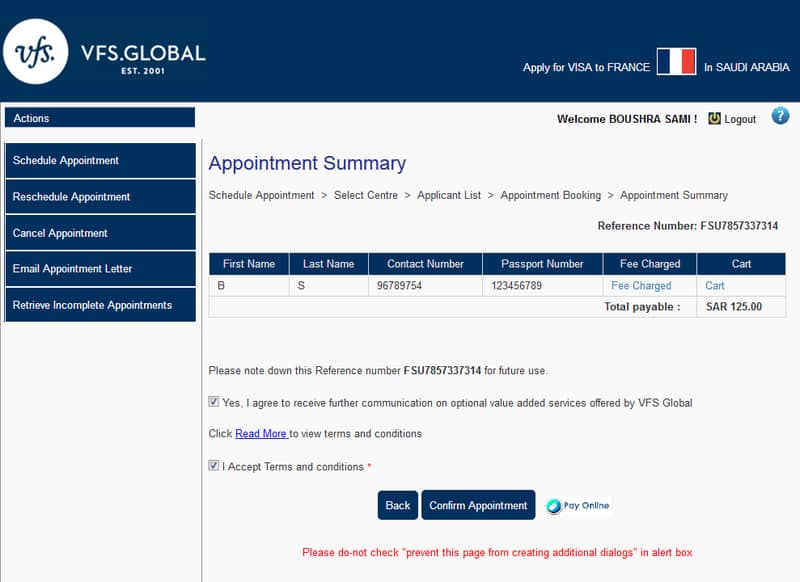Uncheck the VFS Global communication consent checkbox

click(214, 402)
